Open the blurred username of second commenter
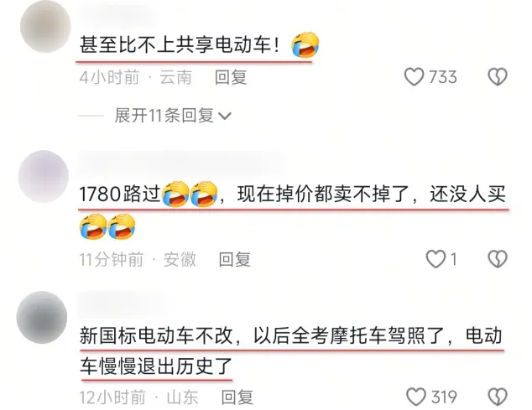The width and height of the screenshot is (532, 410). coord(180,163)
